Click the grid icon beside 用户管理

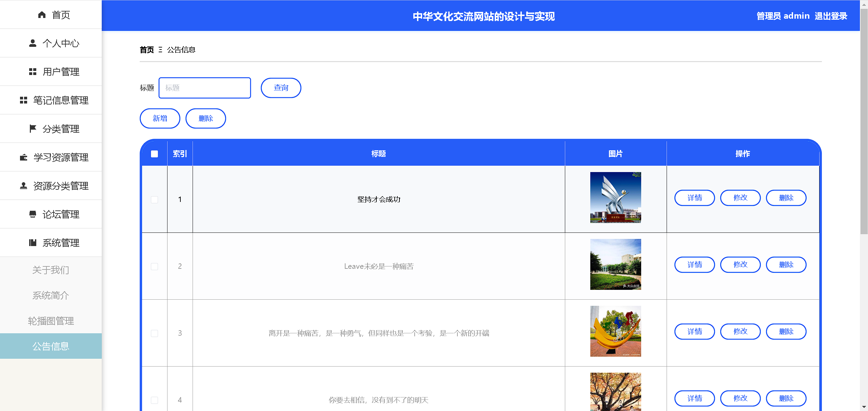click(33, 72)
